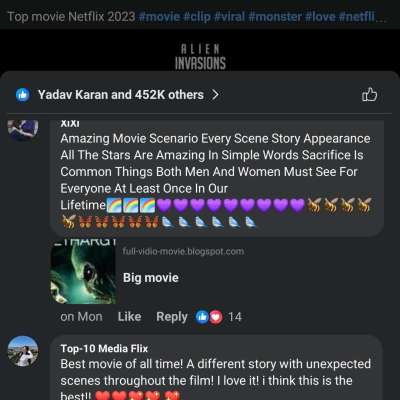Open the #viral hashtag

[x=229, y=16]
